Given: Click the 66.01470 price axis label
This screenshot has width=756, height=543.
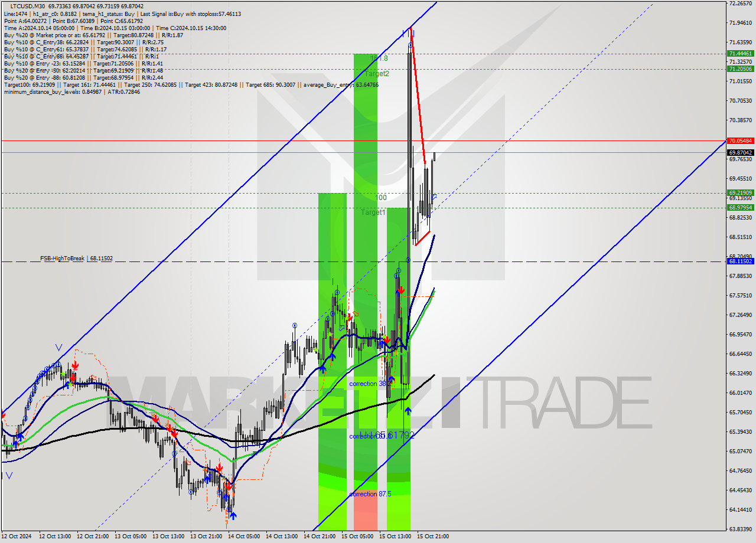Looking at the screenshot, I should (x=741, y=393).
